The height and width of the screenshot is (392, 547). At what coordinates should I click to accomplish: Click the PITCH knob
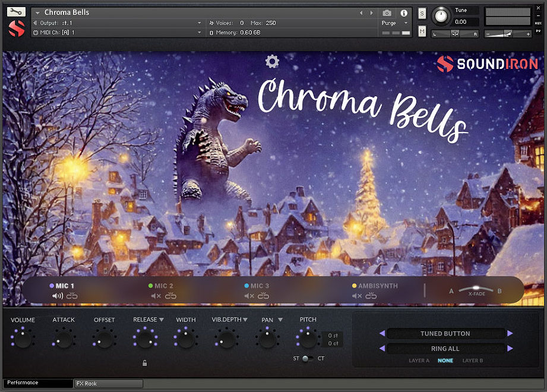click(308, 339)
